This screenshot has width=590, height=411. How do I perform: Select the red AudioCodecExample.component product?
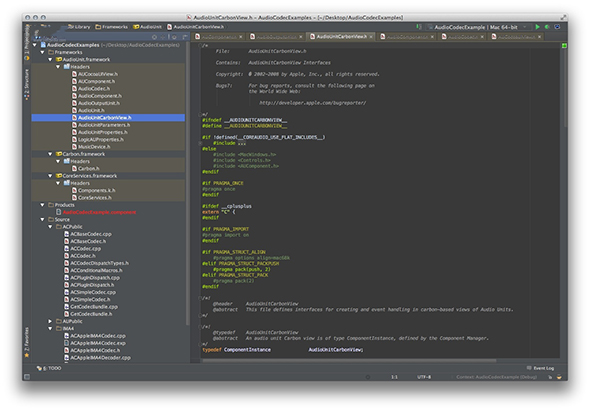[x=99, y=212]
